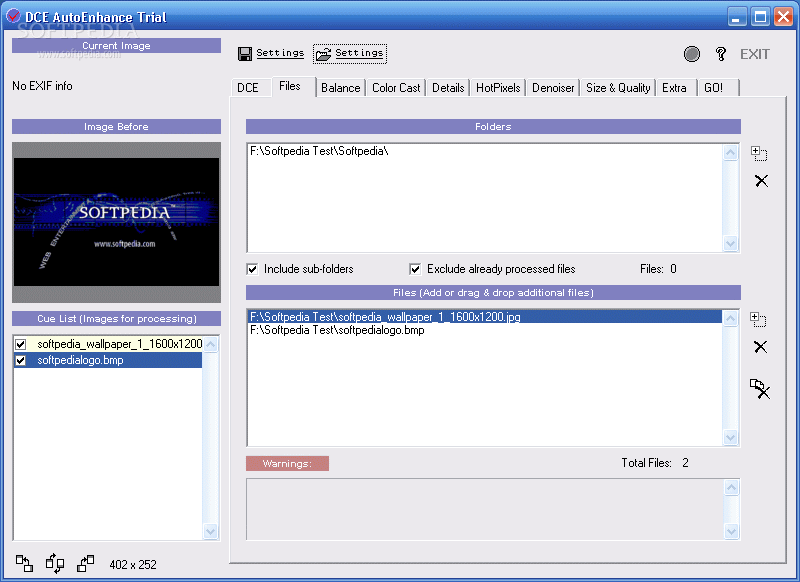Go to the Denoiser tab
Viewport: 800px width, 582px height.
coord(553,88)
